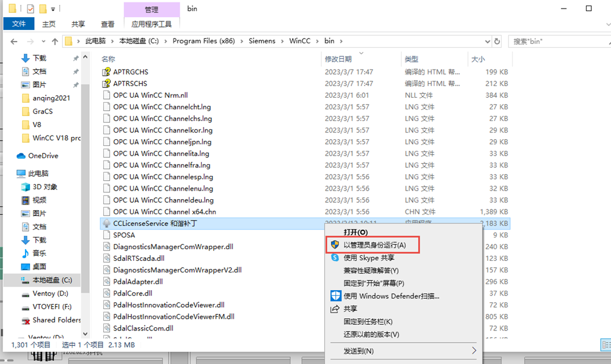Click the APTRGCHS help file icon
The height and width of the screenshot is (364, 611).
[106, 72]
